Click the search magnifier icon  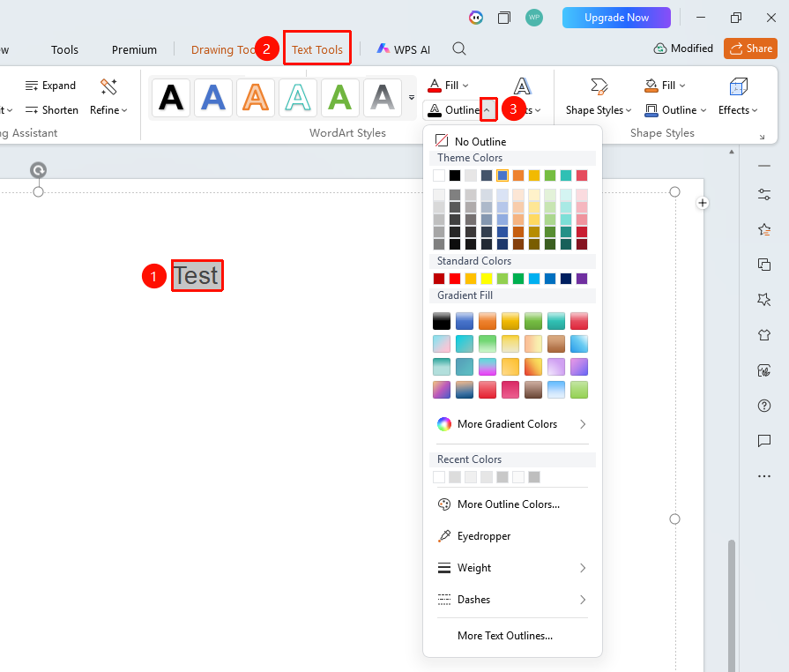459,49
